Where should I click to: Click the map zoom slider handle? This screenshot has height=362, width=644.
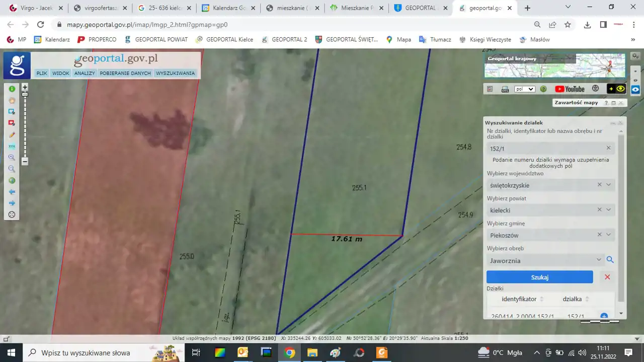click(25, 95)
